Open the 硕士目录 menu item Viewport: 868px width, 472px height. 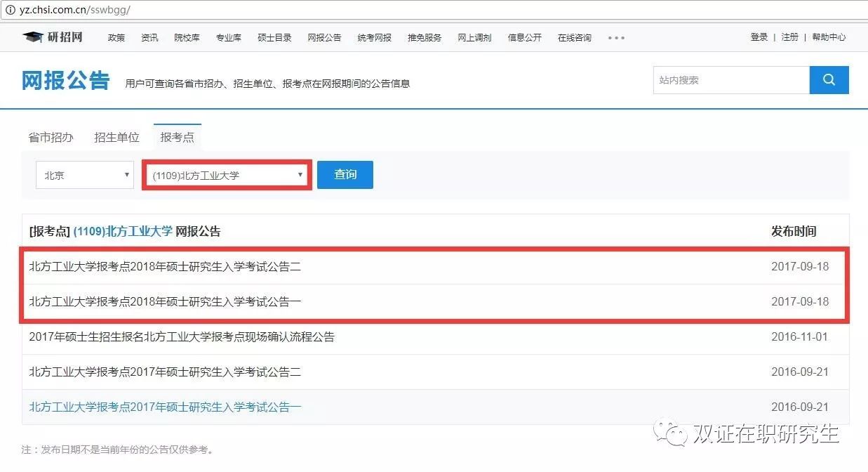pyautogui.click(x=274, y=38)
